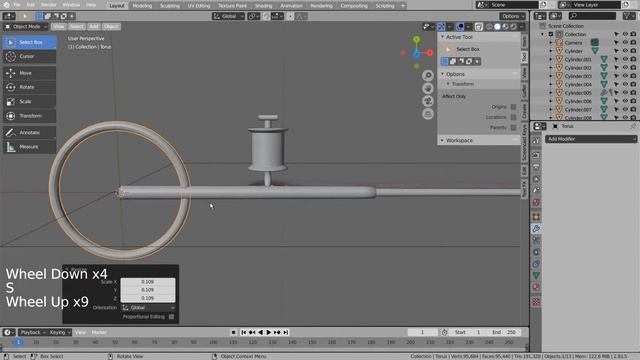Click the Select Box tool
This screenshot has width=640, height=360.
29,42
